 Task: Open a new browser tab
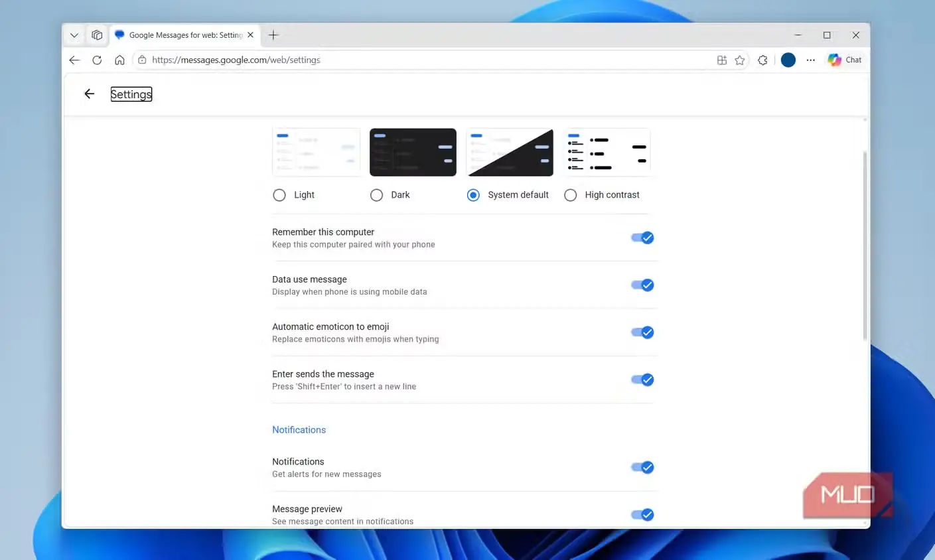pyautogui.click(x=273, y=35)
